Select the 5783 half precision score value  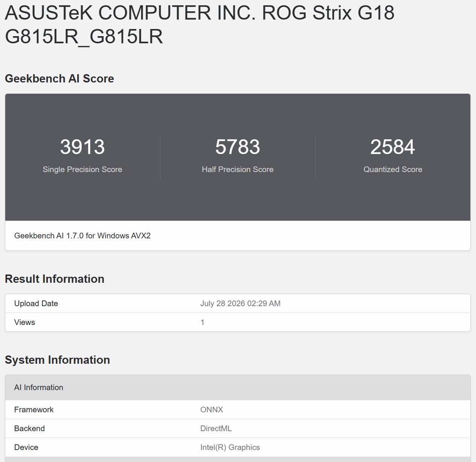point(238,147)
